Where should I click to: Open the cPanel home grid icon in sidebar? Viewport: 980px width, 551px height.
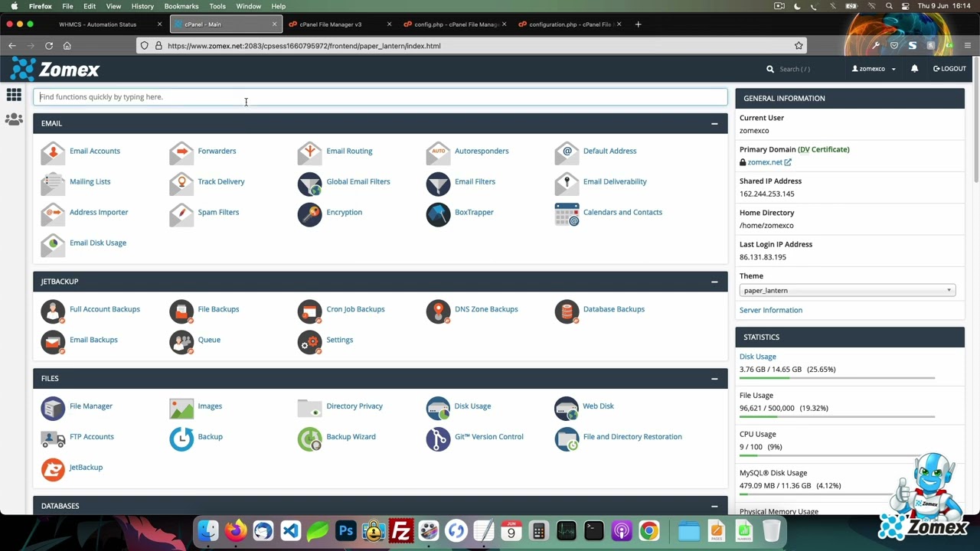(14, 95)
